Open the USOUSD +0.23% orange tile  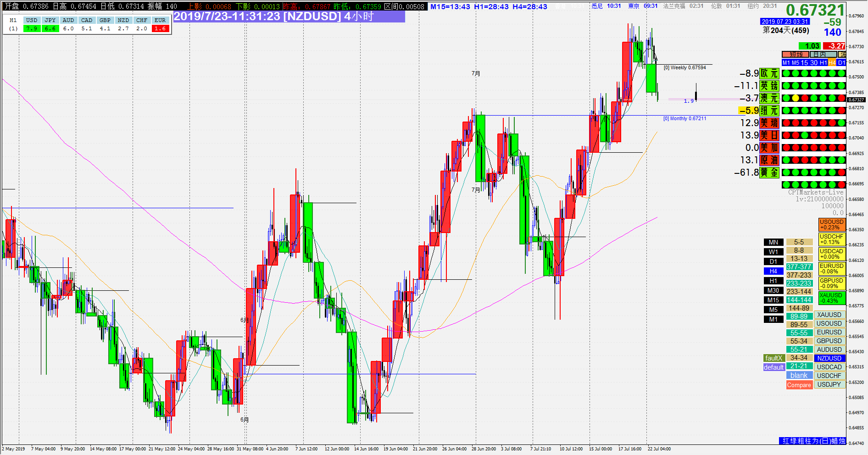tap(832, 224)
